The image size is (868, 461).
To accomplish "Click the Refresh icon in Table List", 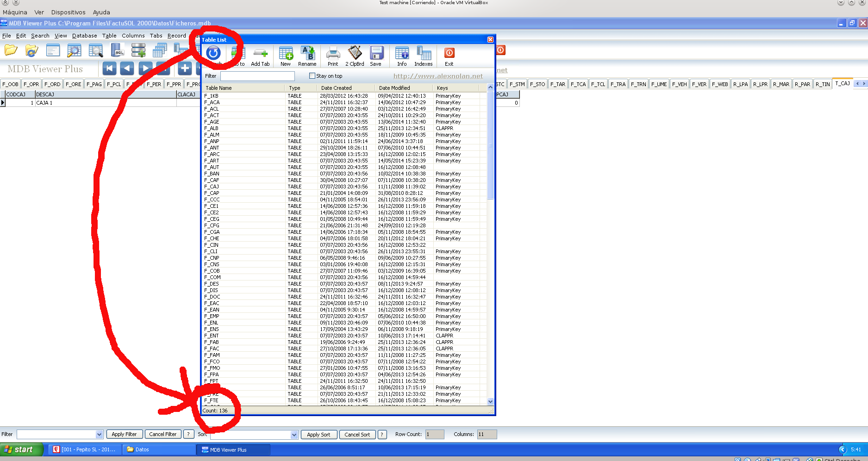I will click(213, 53).
